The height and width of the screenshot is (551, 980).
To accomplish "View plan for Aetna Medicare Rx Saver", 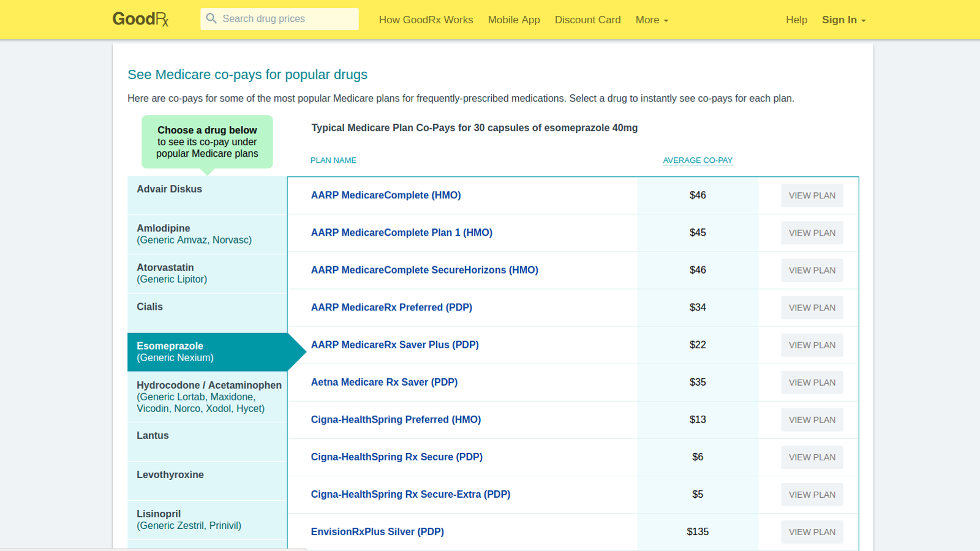I will (x=812, y=382).
